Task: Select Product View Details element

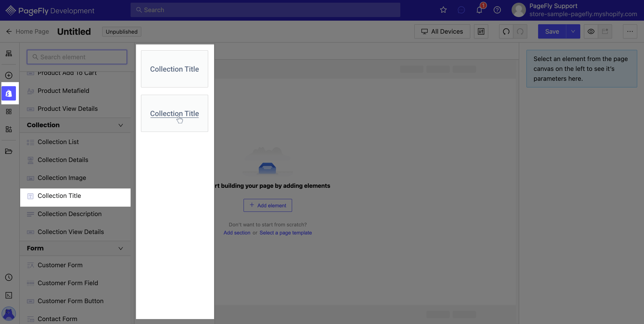Action: coord(75,109)
